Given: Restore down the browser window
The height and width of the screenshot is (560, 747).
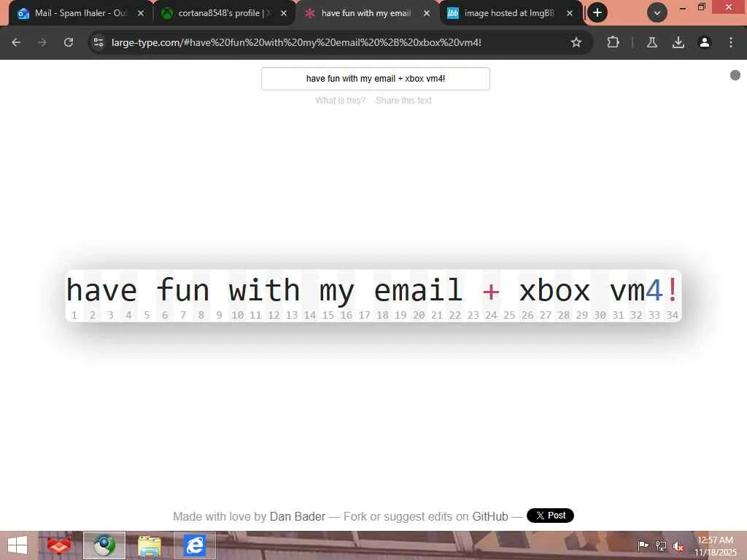Looking at the screenshot, I should coord(701,7).
